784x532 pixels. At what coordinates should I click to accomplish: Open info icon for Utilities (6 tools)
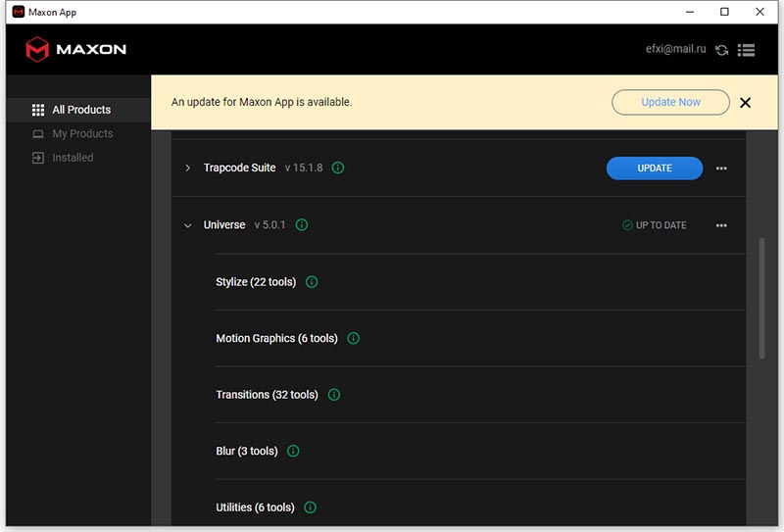310,508
